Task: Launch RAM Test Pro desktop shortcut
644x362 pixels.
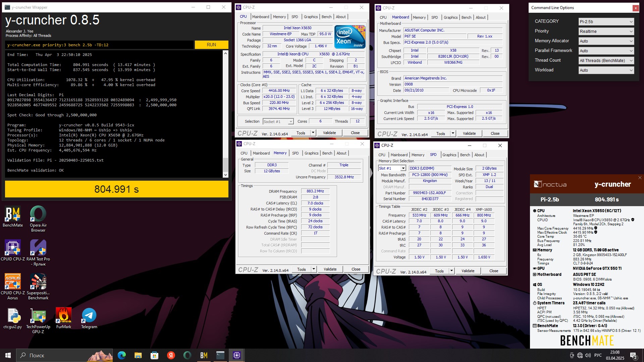Action: tap(38, 253)
